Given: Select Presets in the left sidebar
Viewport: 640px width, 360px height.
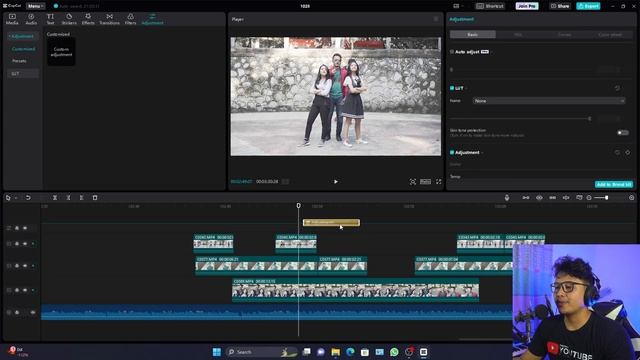Looking at the screenshot, I should (x=19, y=61).
